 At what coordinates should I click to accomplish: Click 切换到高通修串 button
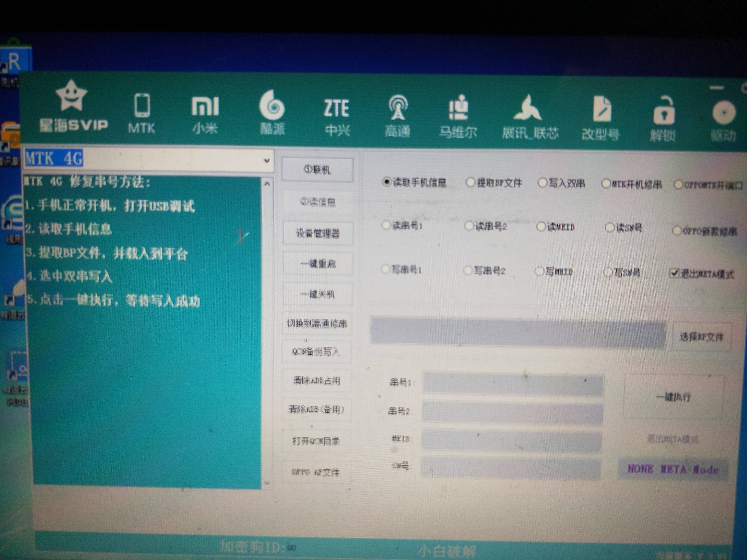point(317,323)
